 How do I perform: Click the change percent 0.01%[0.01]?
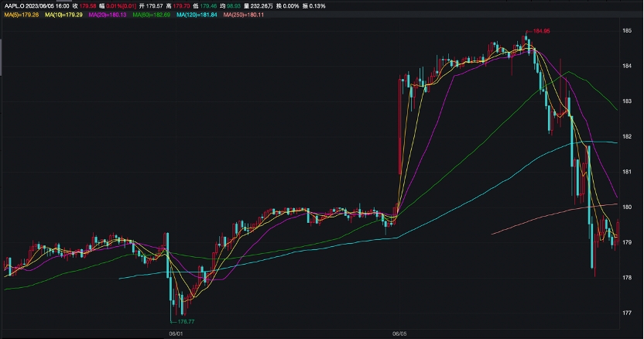tap(122, 6)
